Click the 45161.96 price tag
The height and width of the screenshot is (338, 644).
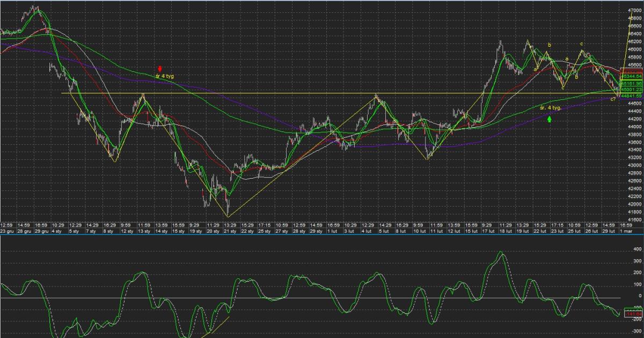pyautogui.click(x=631, y=84)
